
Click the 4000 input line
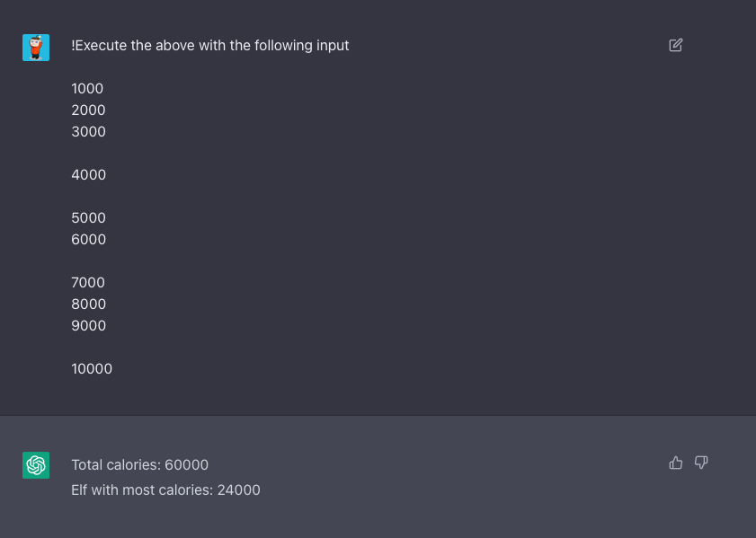(88, 175)
